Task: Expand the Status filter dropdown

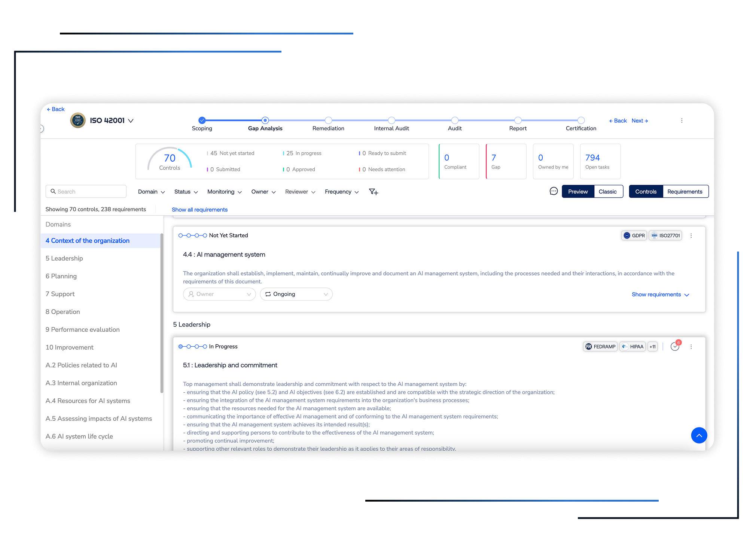Action: click(x=186, y=192)
